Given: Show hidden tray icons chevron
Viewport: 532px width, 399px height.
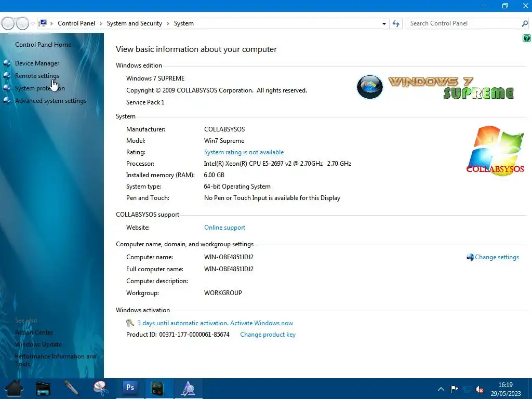Looking at the screenshot, I should [x=441, y=389].
